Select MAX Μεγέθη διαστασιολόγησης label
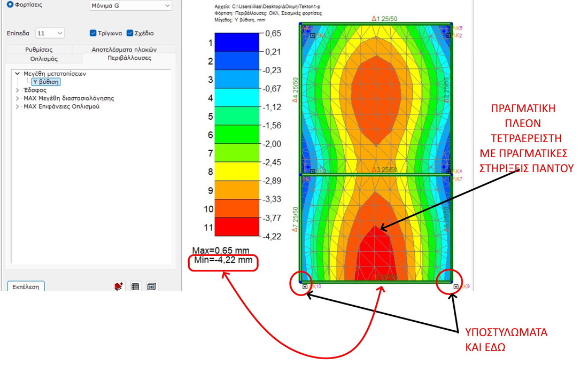 pos(68,98)
